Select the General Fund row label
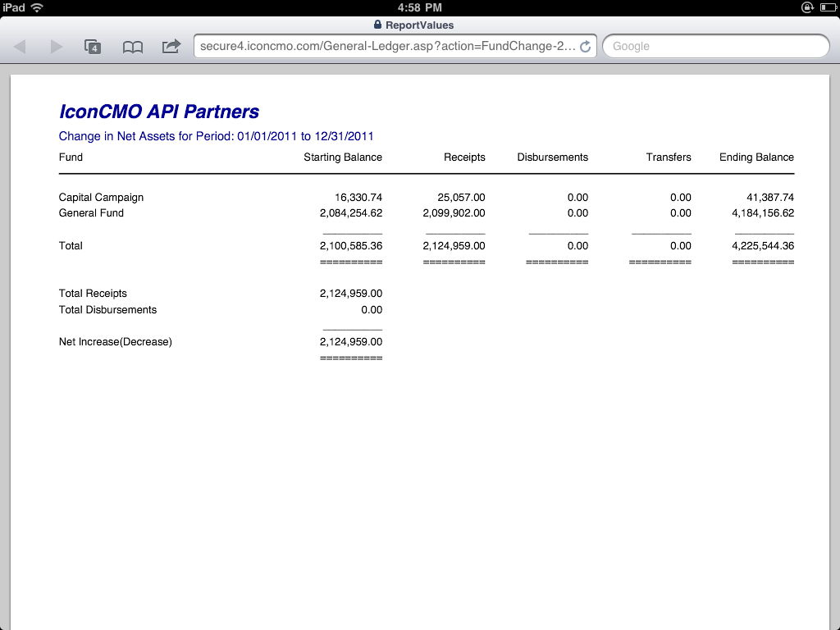 click(x=91, y=212)
